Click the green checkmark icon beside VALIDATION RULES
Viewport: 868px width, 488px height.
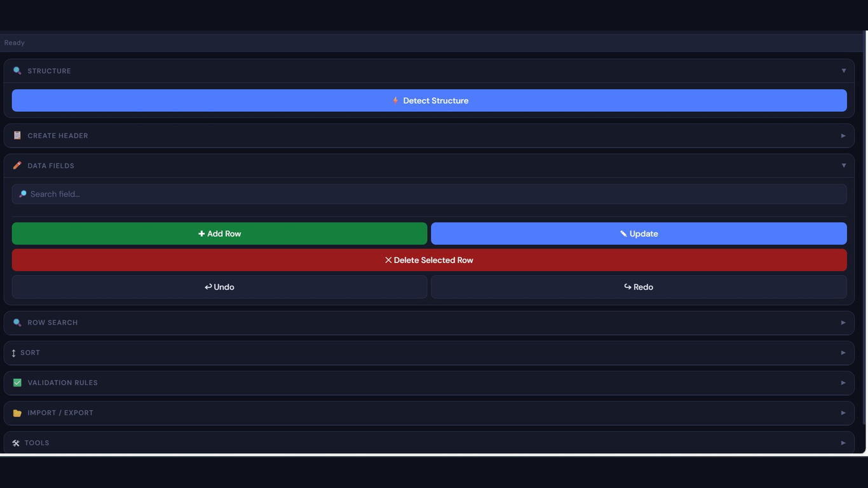(x=17, y=383)
